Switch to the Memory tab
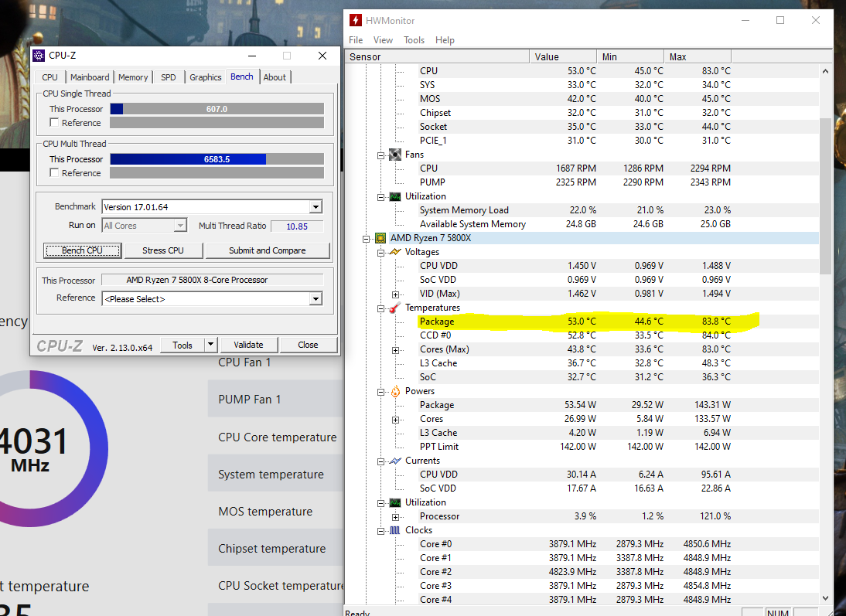846x616 pixels. (133, 77)
